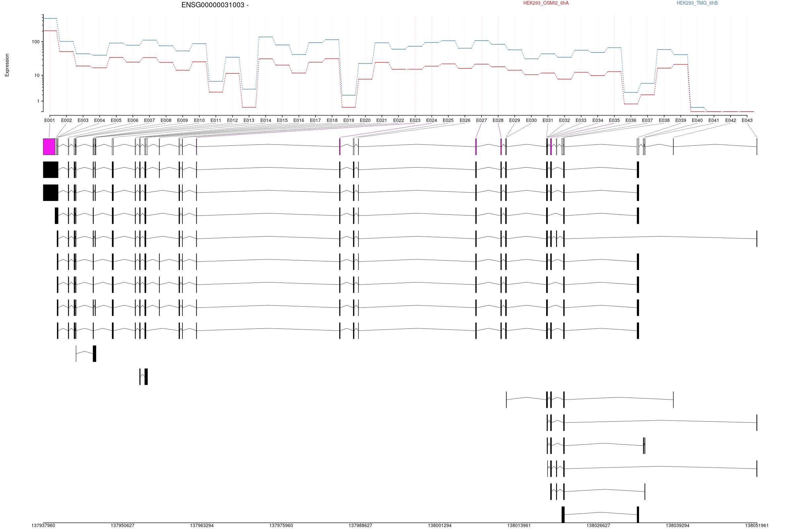The width and height of the screenshot is (793, 532).
Task: Click exon label E009
Action: point(182,121)
